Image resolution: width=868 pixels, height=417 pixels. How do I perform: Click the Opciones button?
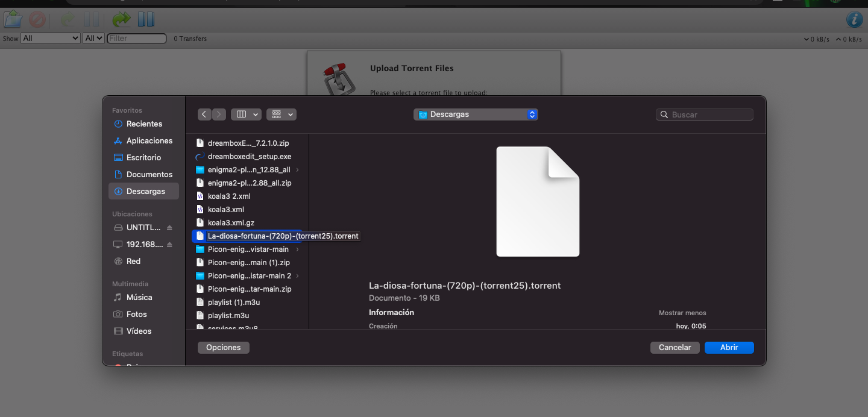coord(223,348)
